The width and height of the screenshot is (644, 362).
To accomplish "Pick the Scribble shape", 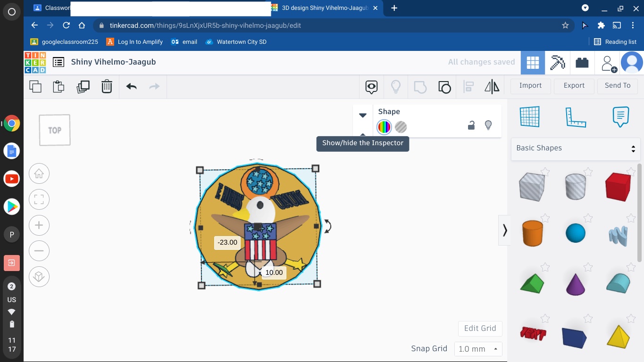I will click(x=618, y=236).
